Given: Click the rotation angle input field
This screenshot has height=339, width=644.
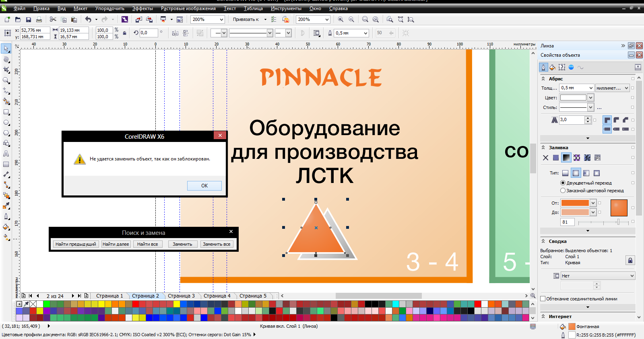Looking at the screenshot, I should [x=148, y=33].
